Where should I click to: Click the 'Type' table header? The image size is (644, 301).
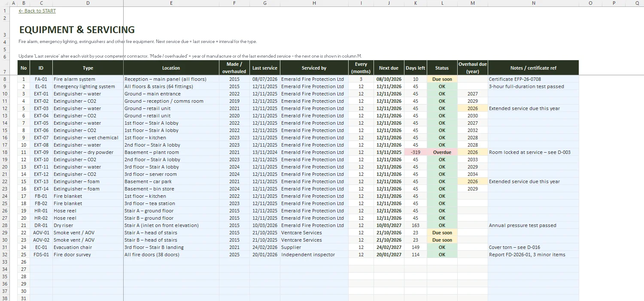pos(88,68)
